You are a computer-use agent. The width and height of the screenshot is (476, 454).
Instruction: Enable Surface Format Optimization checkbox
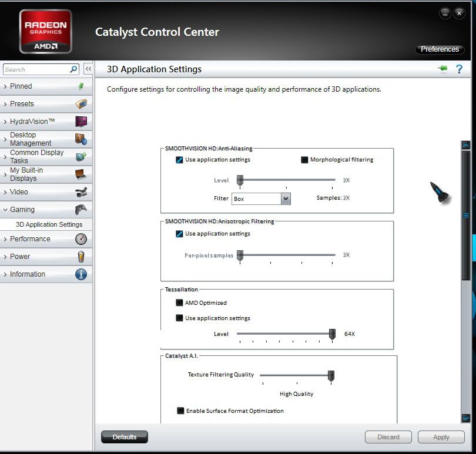point(180,411)
